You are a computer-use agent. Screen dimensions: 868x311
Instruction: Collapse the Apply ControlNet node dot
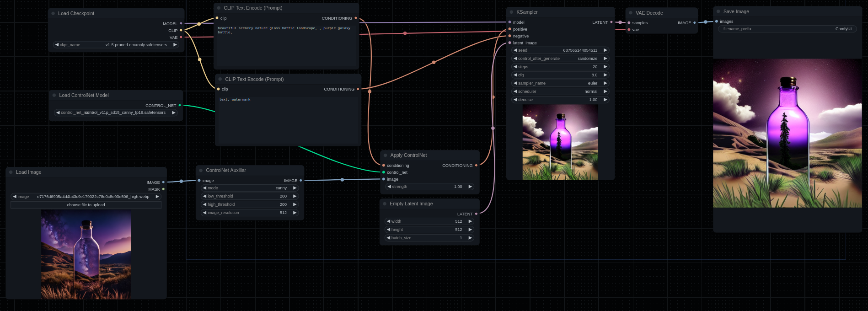pyautogui.click(x=386, y=155)
